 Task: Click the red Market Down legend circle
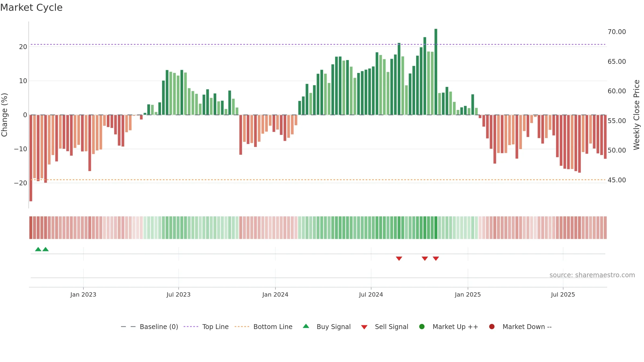click(x=492, y=327)
